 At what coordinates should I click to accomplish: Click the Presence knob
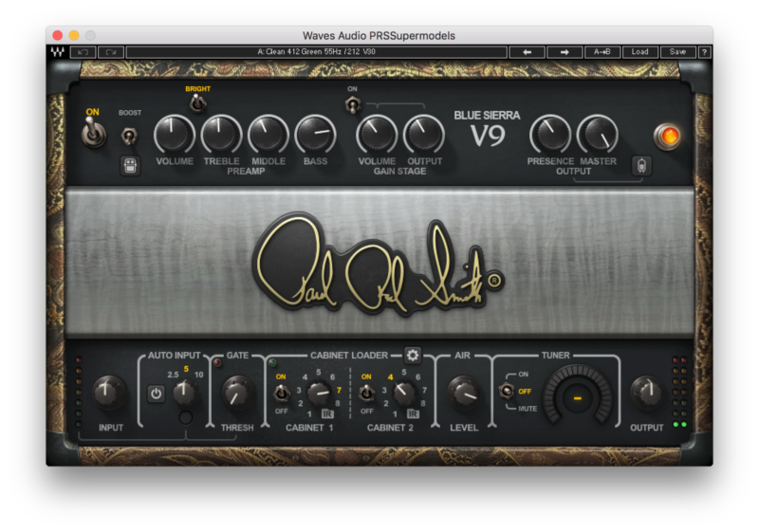[x=550, y=135]
